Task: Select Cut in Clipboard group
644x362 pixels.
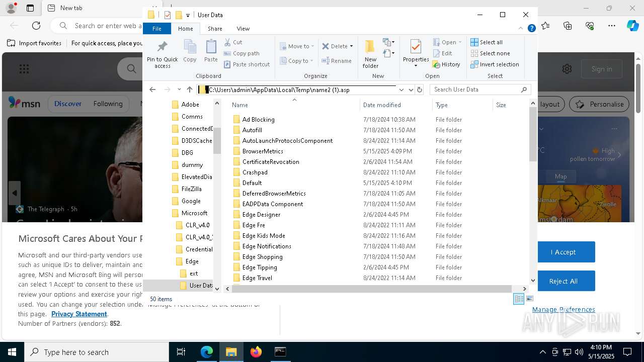Action: pos(233,42)
